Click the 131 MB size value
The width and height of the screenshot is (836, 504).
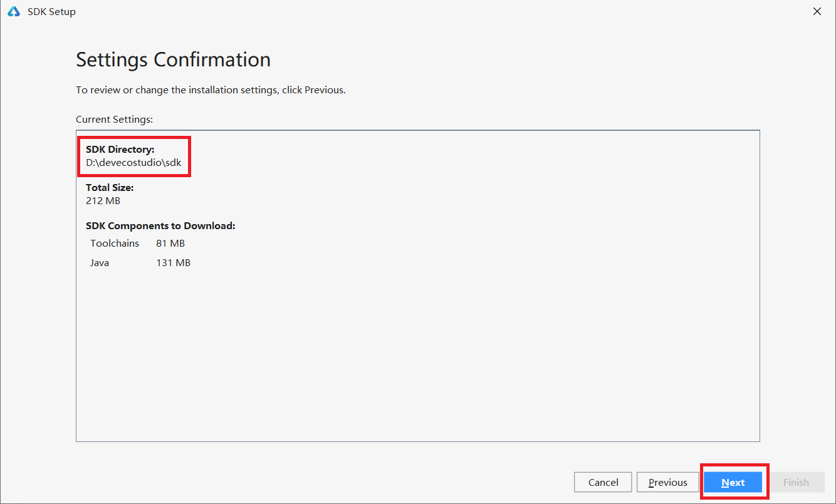pos(173,262)
